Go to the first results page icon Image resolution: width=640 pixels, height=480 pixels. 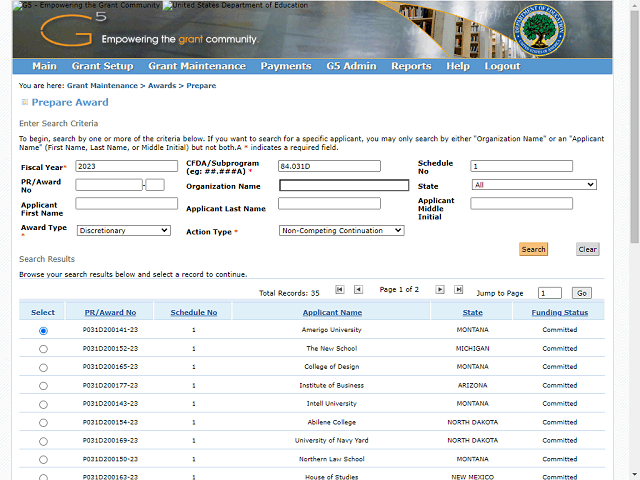tap(340, 289)
